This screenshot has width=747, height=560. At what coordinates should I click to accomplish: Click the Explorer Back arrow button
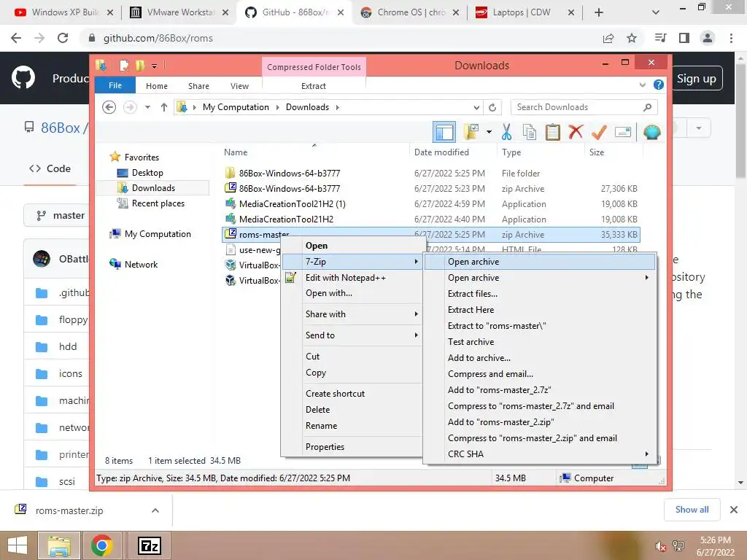click(109, 107)
